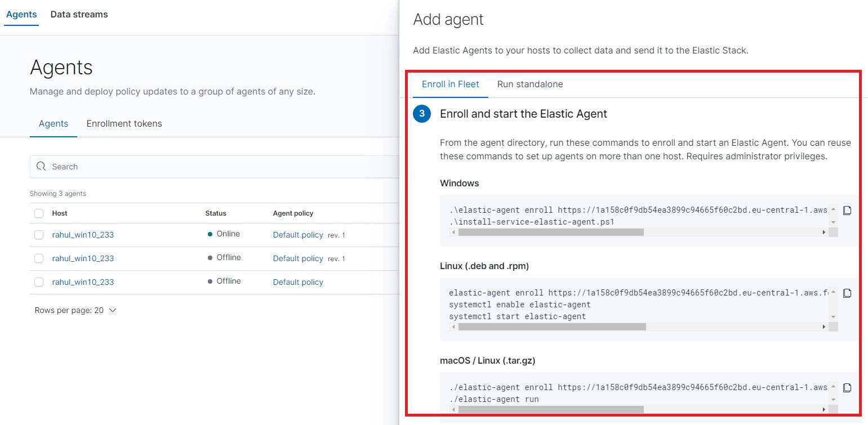Viewport: 868px width, 425px height.
Task: Click the right scroll arrow under Linux commands
Action: pyautogui.click(x=824, y=326)
